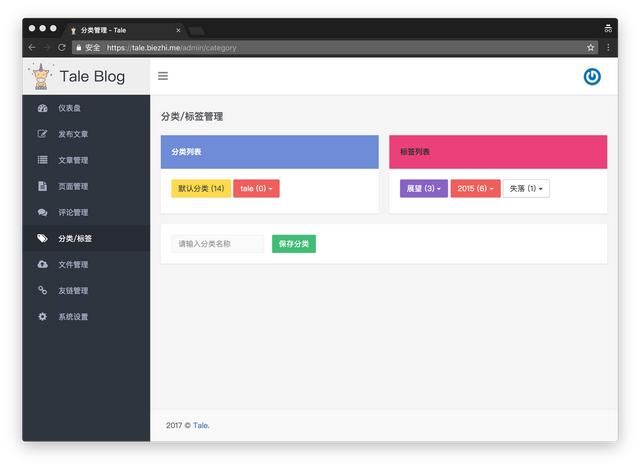Image resolution: width=640 pixels, height=468 pixels.
Task: Click the blue 分类列表 panel header
Action: 269,152
